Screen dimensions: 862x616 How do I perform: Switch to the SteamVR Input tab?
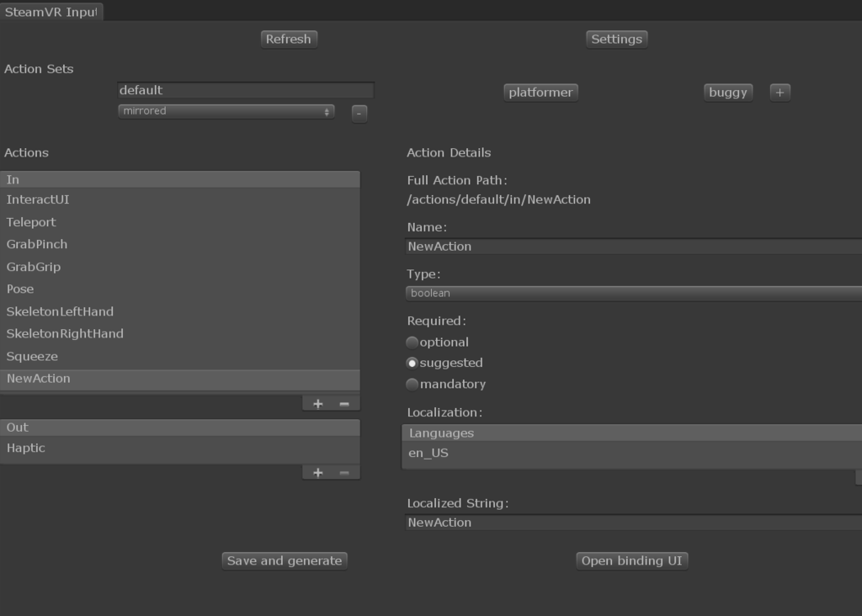click(x=51, y=12)
